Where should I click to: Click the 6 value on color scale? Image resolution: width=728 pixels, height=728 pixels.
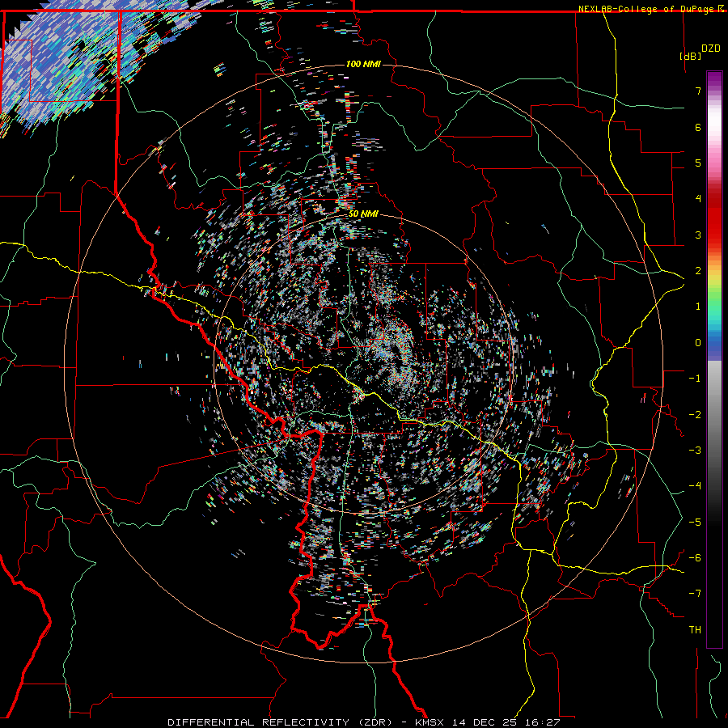698,127
